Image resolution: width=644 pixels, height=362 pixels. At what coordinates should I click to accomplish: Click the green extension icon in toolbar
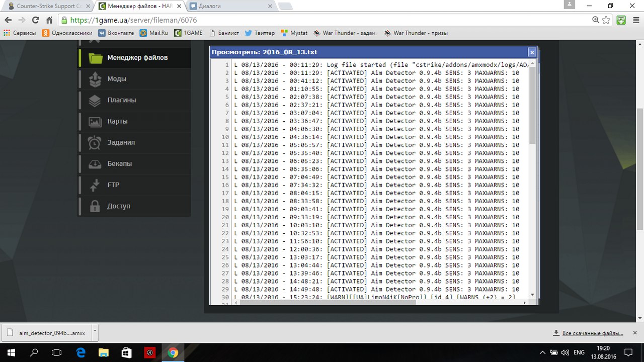pos(621,20)
